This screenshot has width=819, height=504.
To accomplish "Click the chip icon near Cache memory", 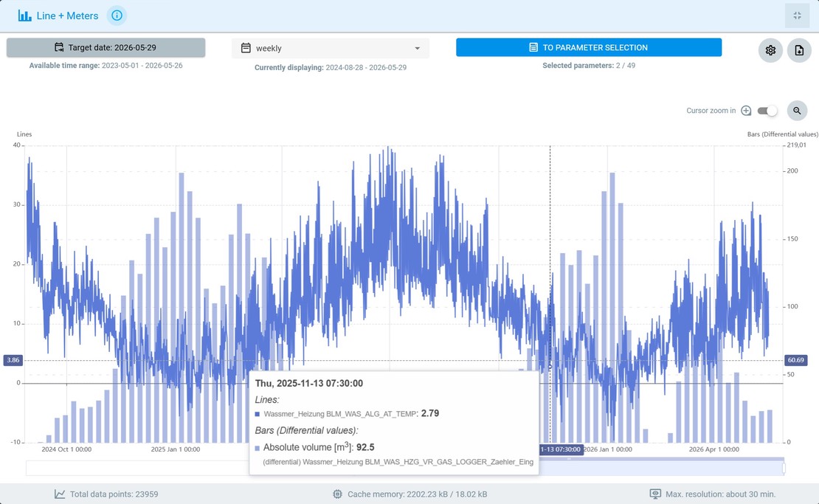I will [x=337, y=494].
